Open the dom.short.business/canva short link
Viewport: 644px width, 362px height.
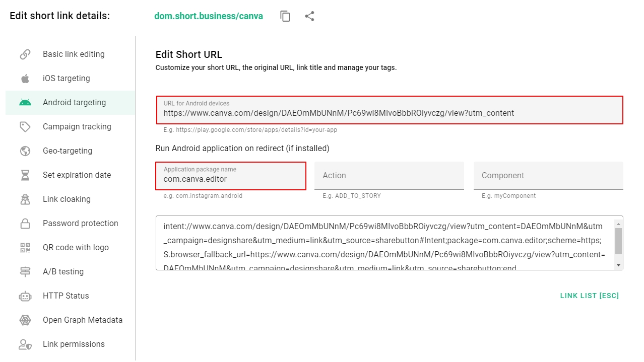[x=209, y=16]
